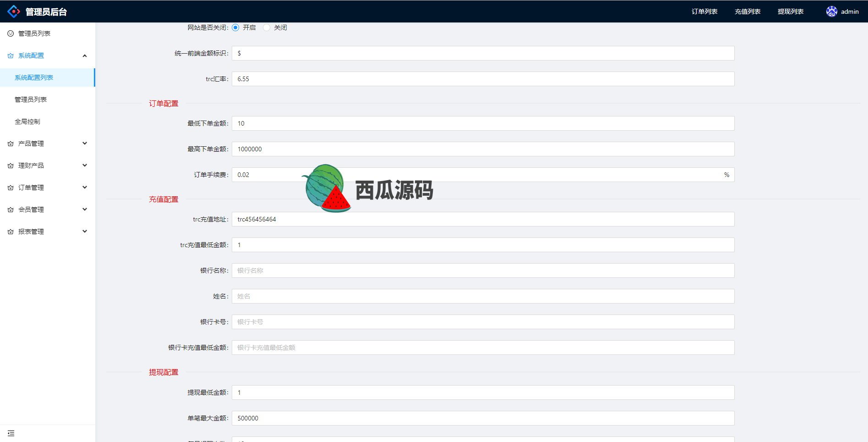Image resolution: width=868 pixels, height=442 pixels.
Task: Click the 会员管理 crown icon
Action: pos(11,210)
